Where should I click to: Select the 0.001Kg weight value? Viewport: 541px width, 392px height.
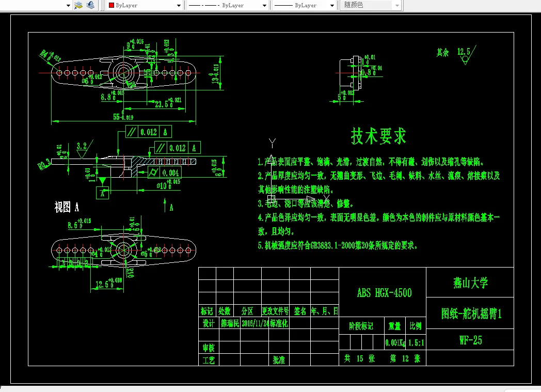[x=395, y=343]
